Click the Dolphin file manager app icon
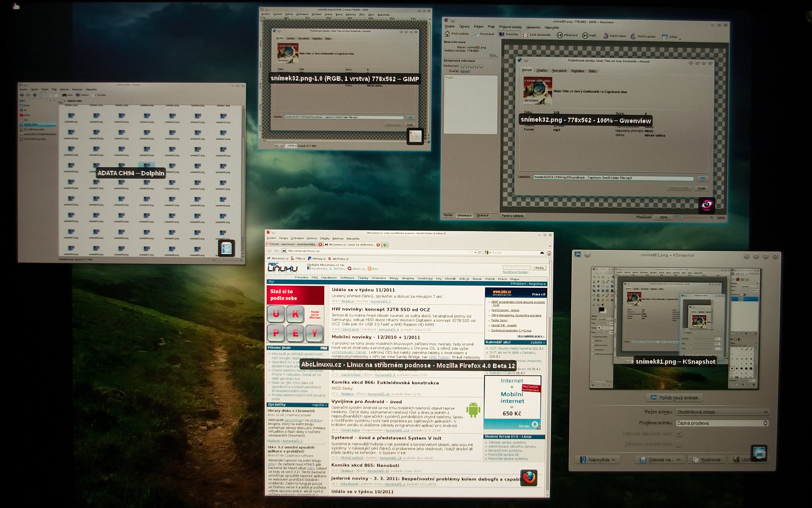812x508 pixels. 226,248
